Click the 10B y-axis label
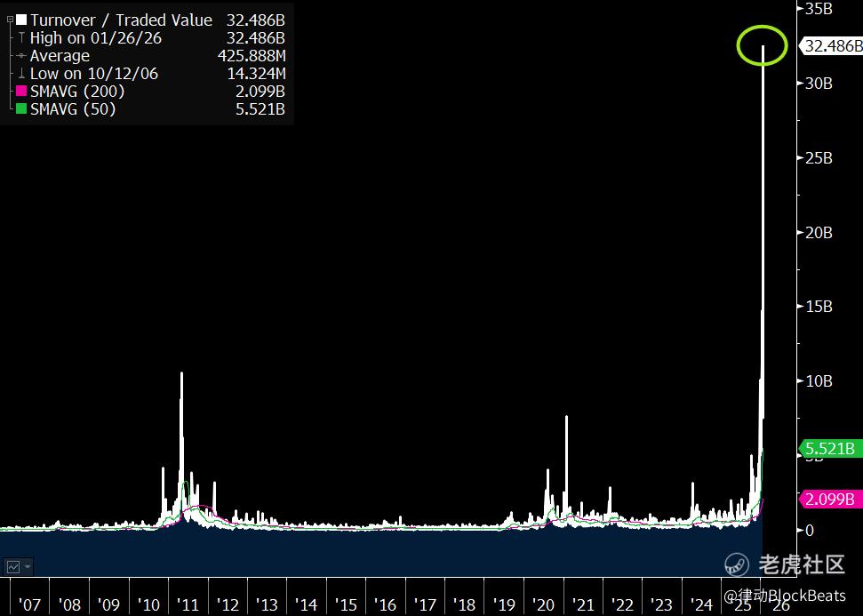 pyautogui.click(x=819, y=381)
